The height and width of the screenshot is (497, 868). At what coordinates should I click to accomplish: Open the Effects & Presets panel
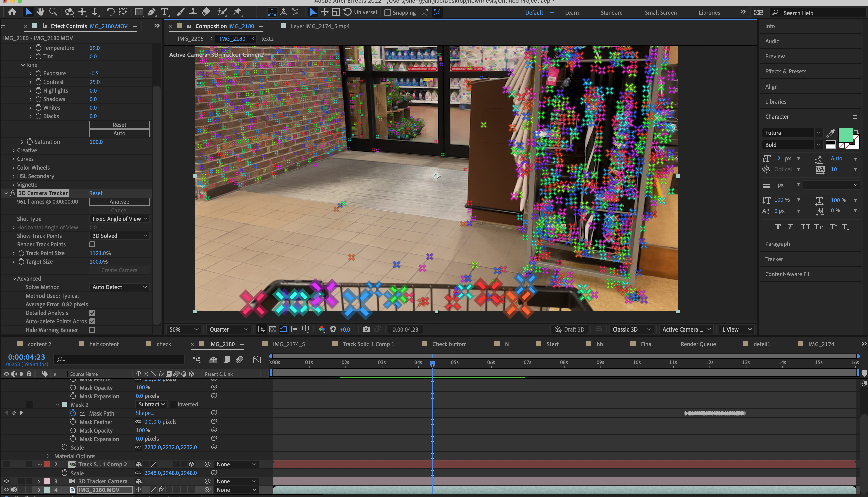click(785, 71)
